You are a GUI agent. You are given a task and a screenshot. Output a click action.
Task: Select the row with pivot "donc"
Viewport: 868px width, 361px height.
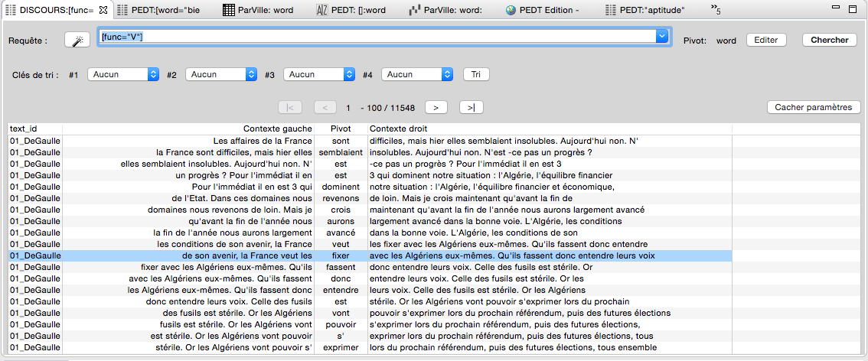click(370, 278)
